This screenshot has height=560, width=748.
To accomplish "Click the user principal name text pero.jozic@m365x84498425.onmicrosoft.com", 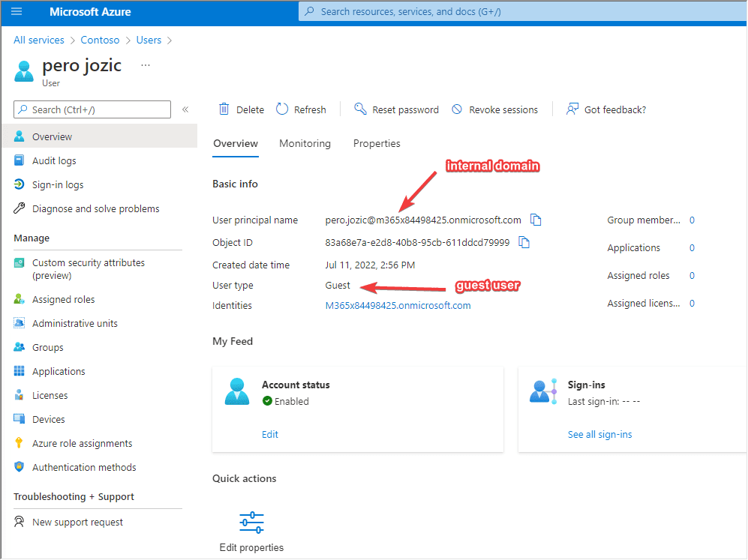I will pyautogui.click(x=423, y=220).
